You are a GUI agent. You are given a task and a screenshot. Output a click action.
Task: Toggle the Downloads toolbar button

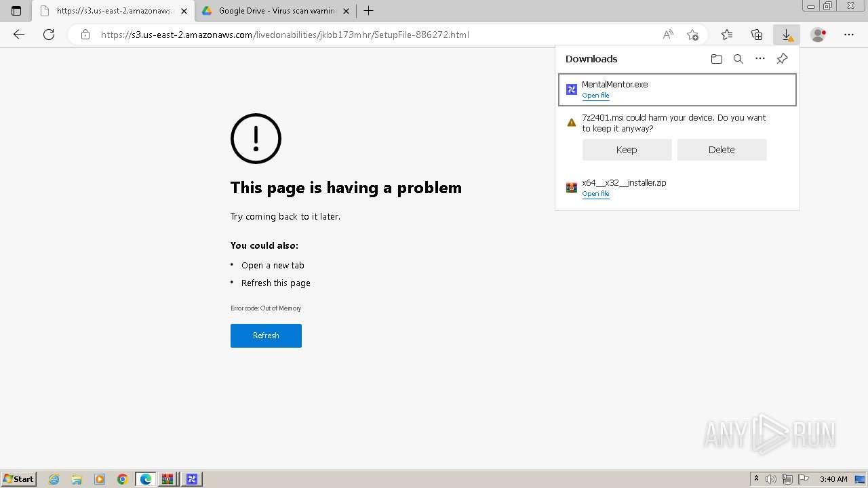(x=787, y=35)
